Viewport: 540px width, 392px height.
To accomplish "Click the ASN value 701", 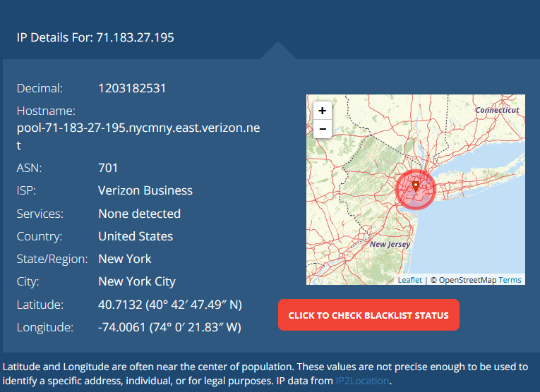I will click(x=108, y=168).
